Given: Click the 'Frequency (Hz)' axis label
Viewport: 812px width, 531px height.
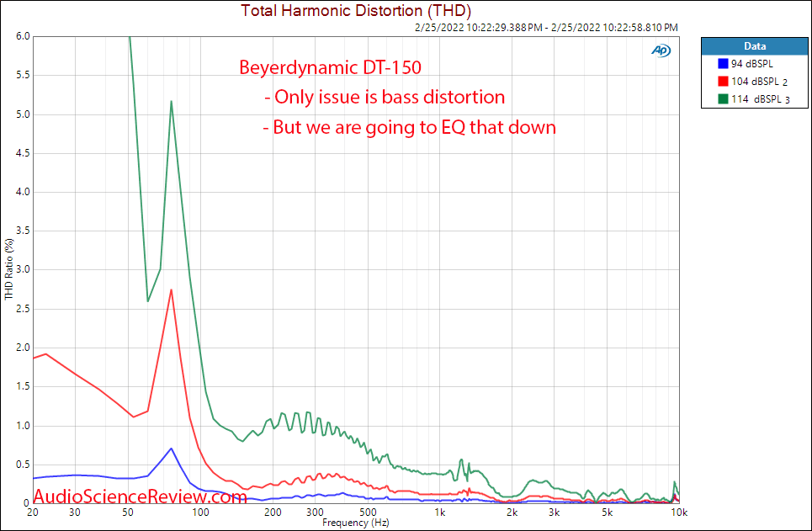Looking at the screenshot, I should (355, 523).
